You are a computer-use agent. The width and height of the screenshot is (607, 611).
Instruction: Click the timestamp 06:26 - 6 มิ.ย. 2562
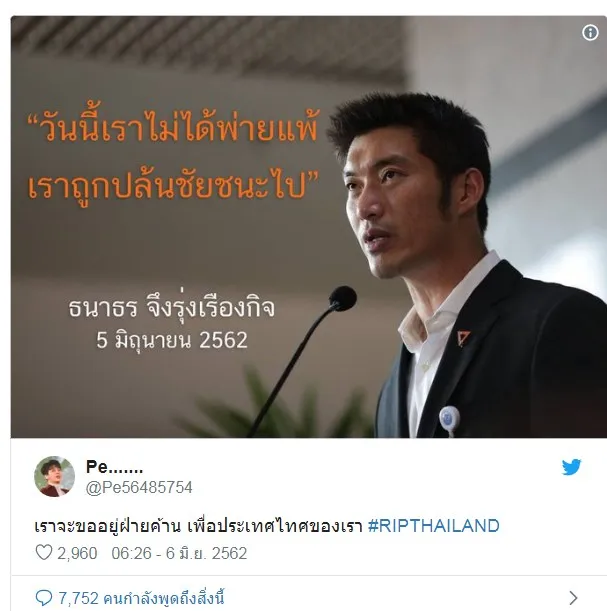(x=179, y=553)
